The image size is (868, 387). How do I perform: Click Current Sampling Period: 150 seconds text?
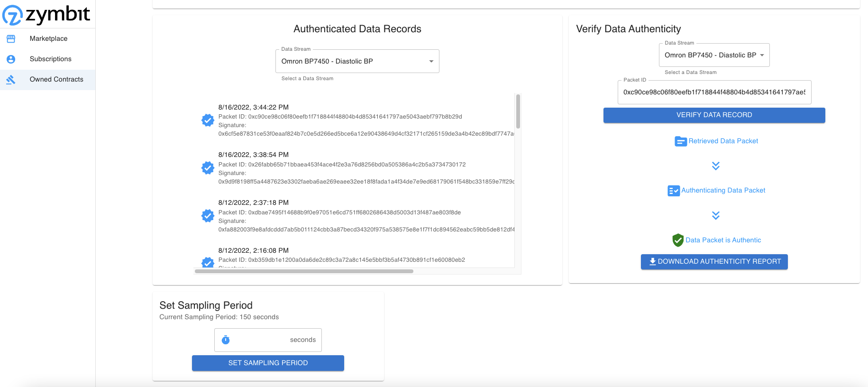point(219,317)
